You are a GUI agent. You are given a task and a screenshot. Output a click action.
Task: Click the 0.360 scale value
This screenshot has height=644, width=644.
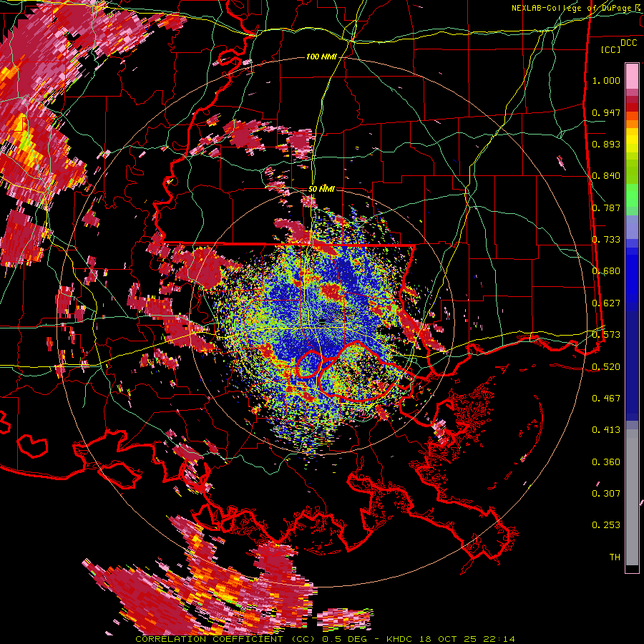[606, 462]
